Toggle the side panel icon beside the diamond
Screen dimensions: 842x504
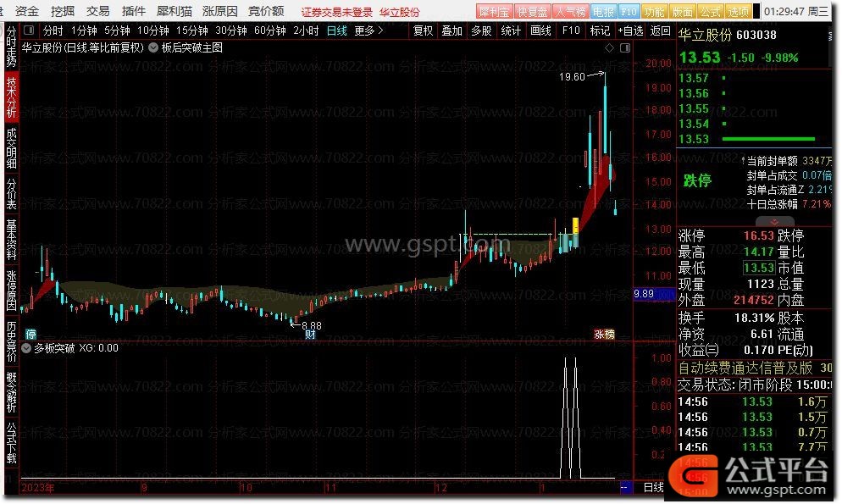point(625,48)
